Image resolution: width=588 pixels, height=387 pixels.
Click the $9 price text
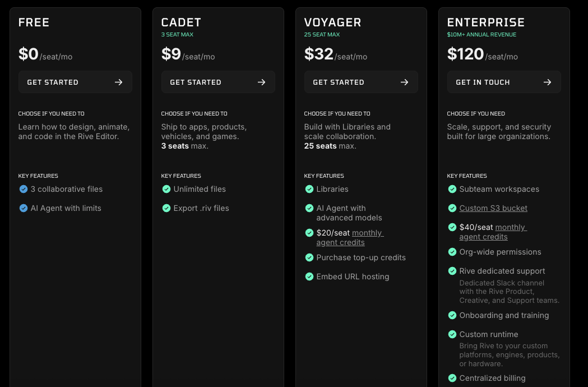point(171,54)
